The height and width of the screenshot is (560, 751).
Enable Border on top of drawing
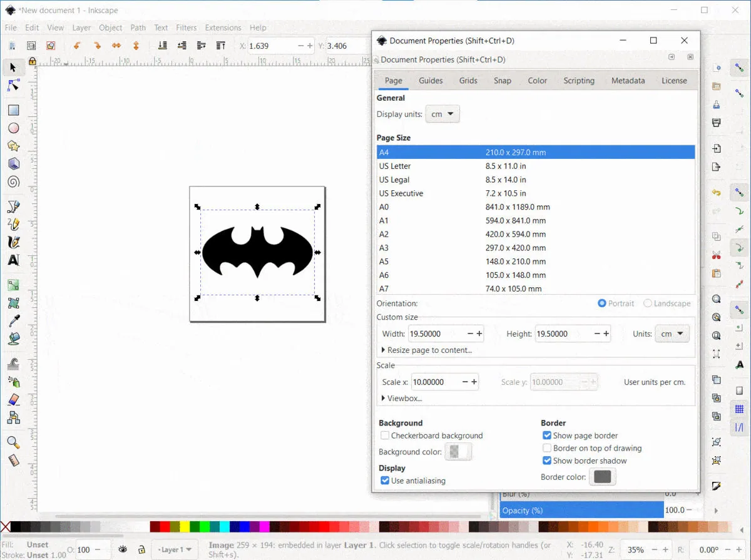pyautogui.click(x=547, y=448)
